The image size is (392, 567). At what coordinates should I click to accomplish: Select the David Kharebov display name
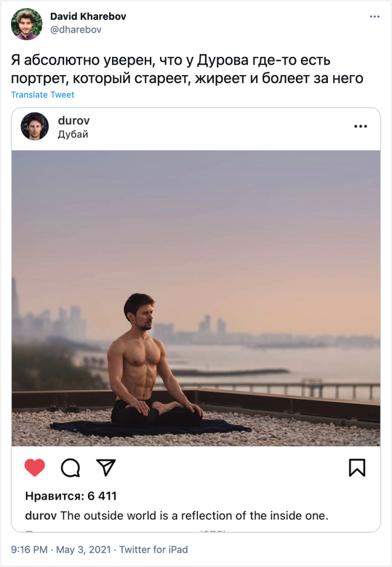pyautogui.click(x=88, y=16)
